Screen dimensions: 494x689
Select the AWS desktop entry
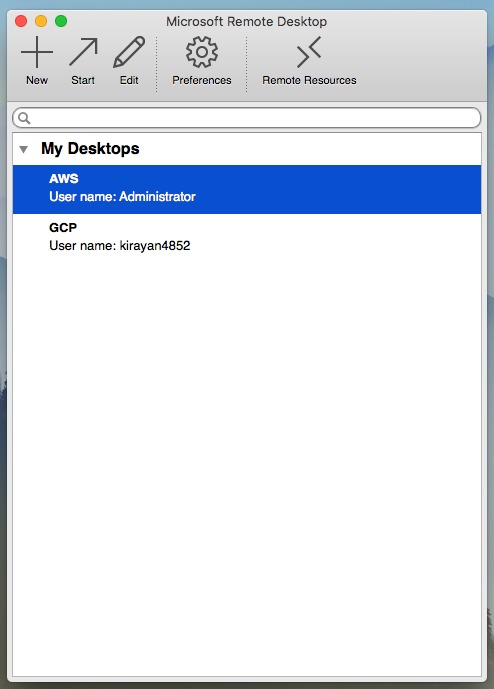[247, 189]
